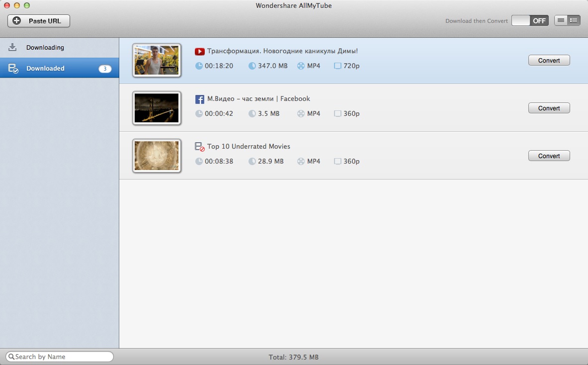
Task: Click the Total: 379.5 MB status text
Action: click(294, 357)
